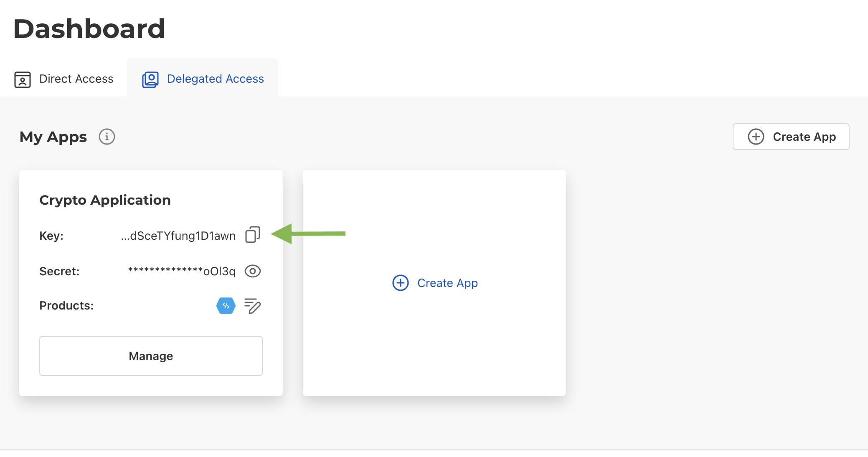Click the Direct Access tab icon

23,79
